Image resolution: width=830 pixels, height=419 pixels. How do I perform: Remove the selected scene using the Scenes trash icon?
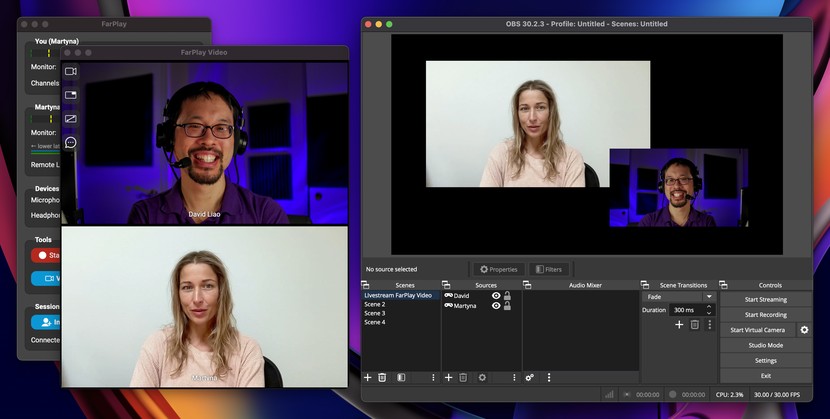(382, 377)
